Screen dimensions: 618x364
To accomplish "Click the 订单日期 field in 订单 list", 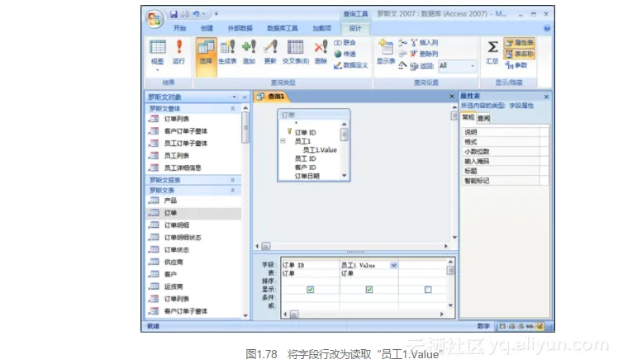I will pyautogui.click(x=307, y=176).
